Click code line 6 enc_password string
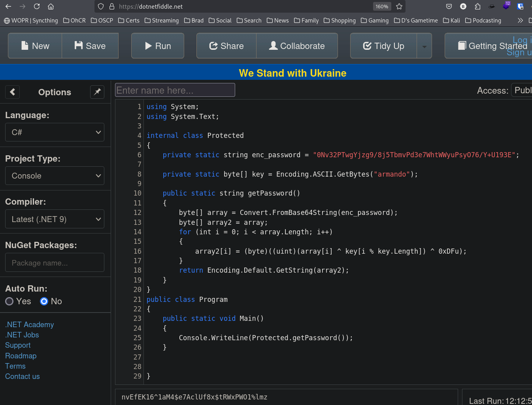Viewport: 532px width, 405px height. click(414, 155)
